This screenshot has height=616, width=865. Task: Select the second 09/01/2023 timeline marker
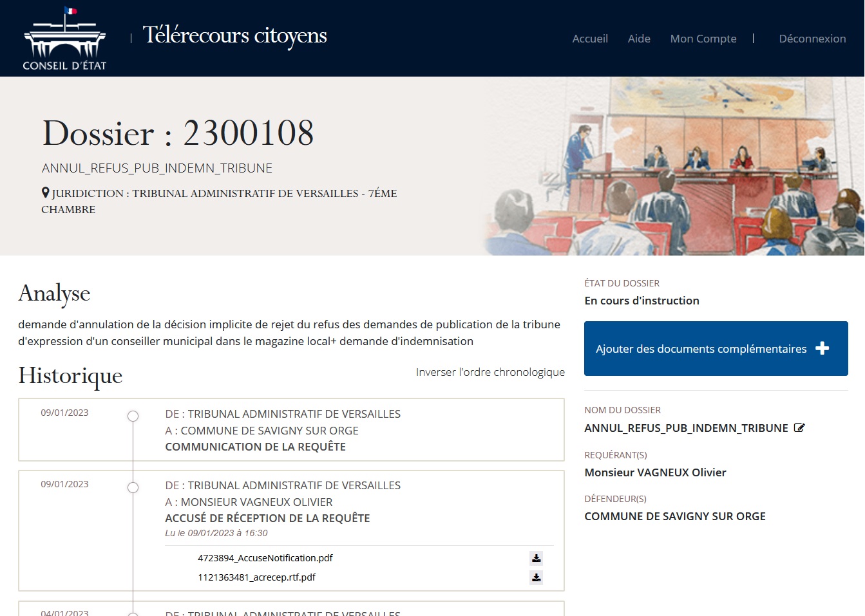133,488
